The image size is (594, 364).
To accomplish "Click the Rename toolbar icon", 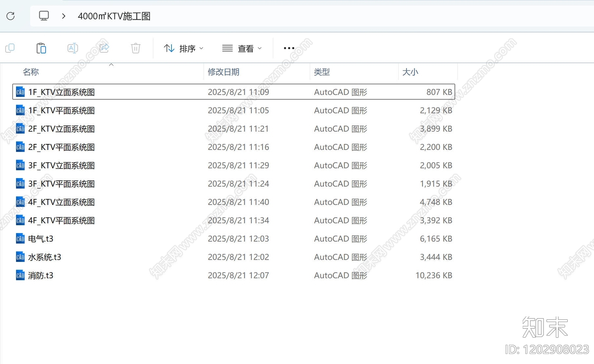I will [x=73, y=48].
